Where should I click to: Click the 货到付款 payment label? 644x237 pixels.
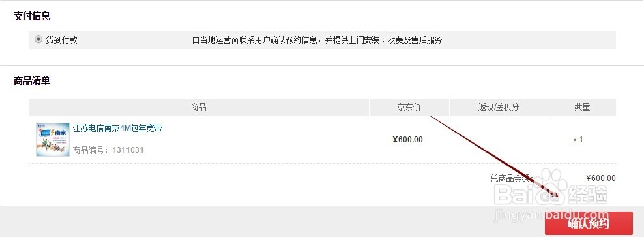pyautogui.click(x=62, y=40)
